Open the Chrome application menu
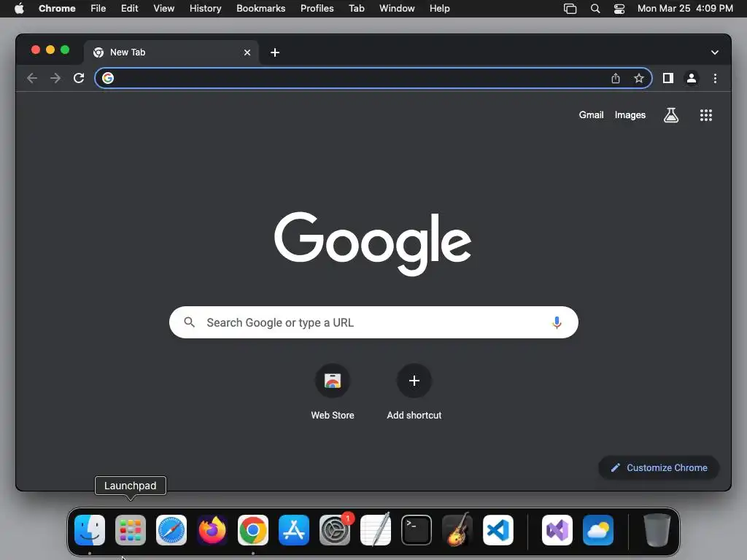 click(57, 9)
